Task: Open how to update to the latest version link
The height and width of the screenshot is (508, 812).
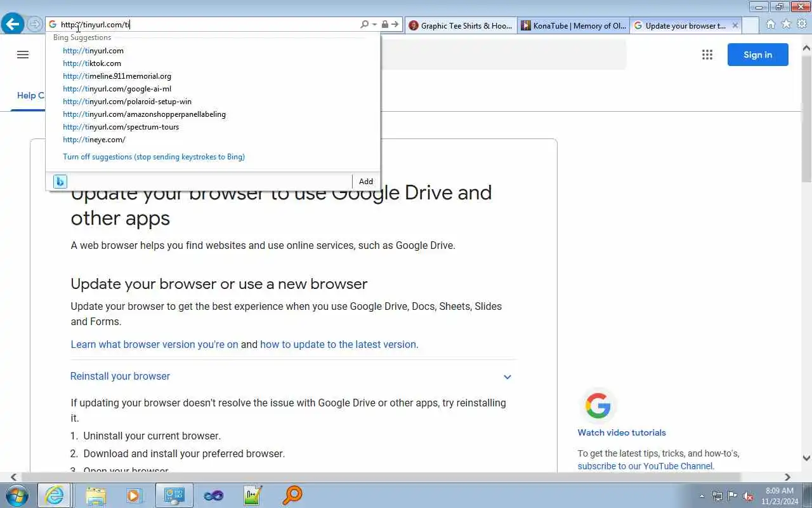Action: [x=339, y=344]
